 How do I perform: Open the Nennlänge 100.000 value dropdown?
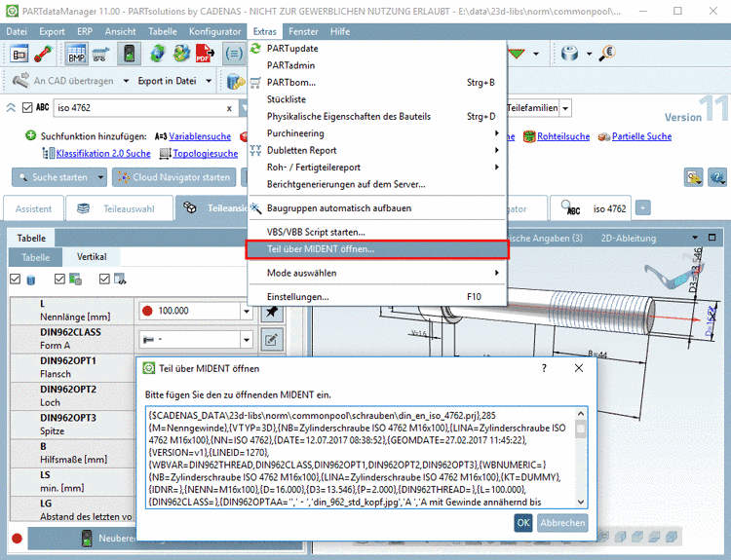pyautogui.click(x=247, y=312)
